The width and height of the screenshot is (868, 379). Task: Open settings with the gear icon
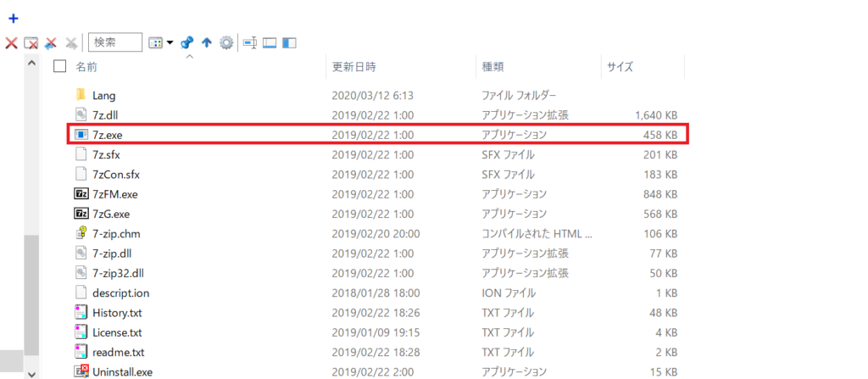click(225, 42)
